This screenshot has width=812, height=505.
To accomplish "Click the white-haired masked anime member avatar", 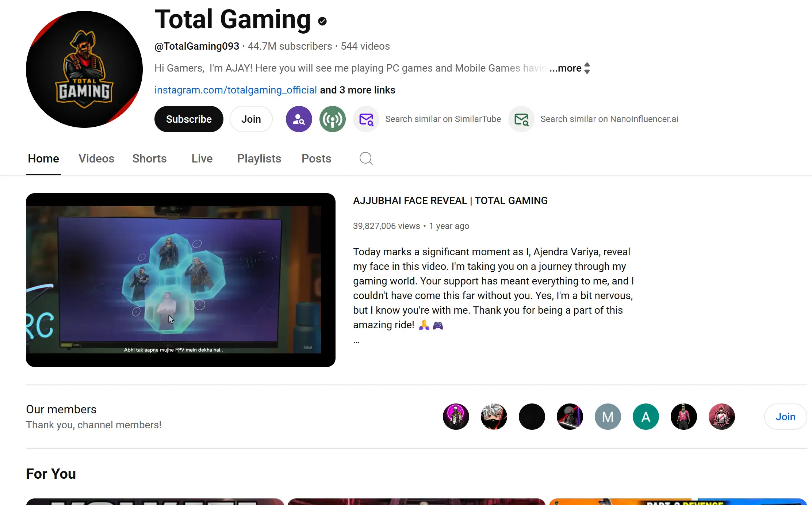I will 494,417.
